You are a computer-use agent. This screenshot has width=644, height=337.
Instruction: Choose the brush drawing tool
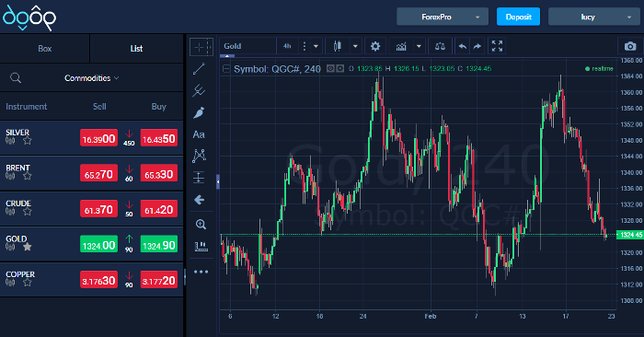(199, 112)
